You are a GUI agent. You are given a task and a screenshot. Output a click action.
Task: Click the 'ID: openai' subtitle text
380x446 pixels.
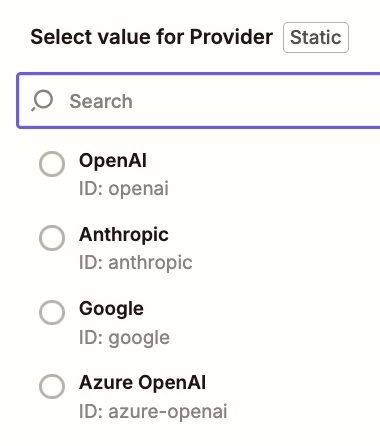[x=124, y=189]
